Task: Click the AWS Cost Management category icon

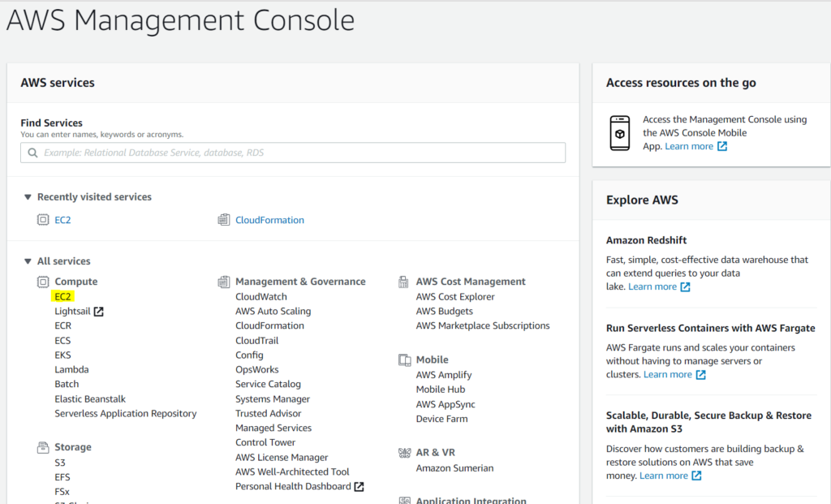Action: coord(404,282)
